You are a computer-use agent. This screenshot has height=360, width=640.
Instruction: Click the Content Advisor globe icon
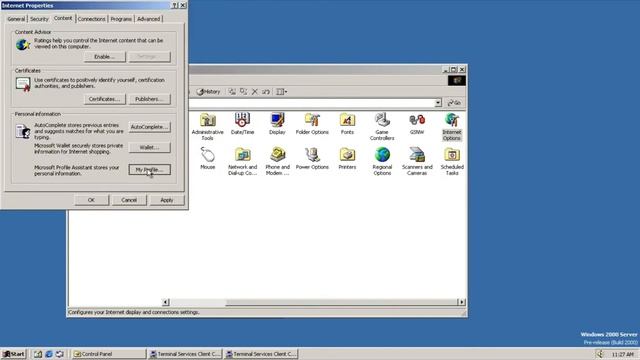(x=23, y=44)
